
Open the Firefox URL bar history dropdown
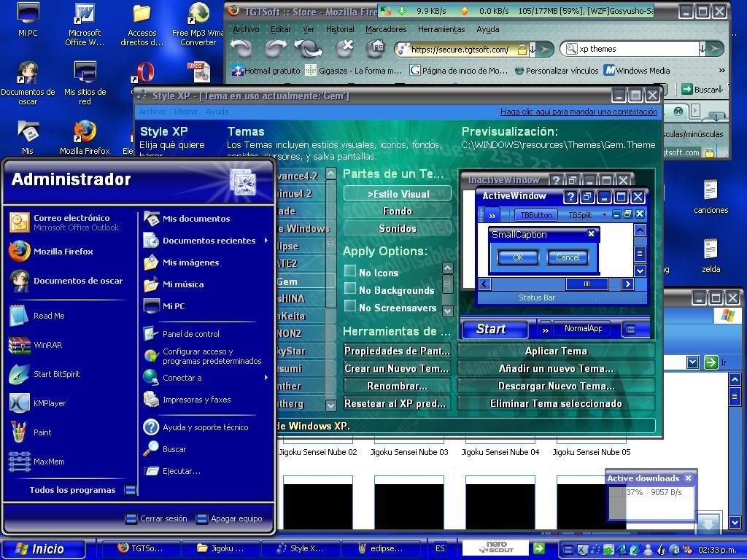pyautogui.click(x=533, y=49)
